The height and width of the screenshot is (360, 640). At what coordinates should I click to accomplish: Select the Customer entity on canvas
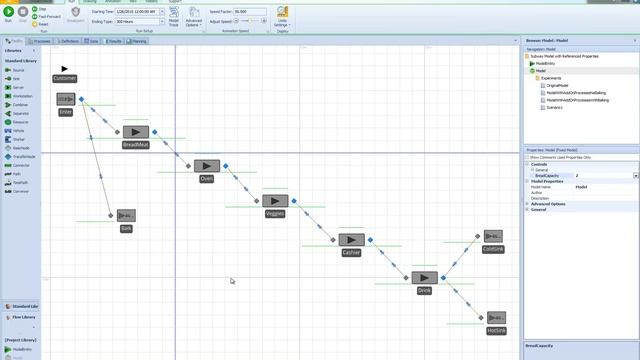click(x=64, y=69)
